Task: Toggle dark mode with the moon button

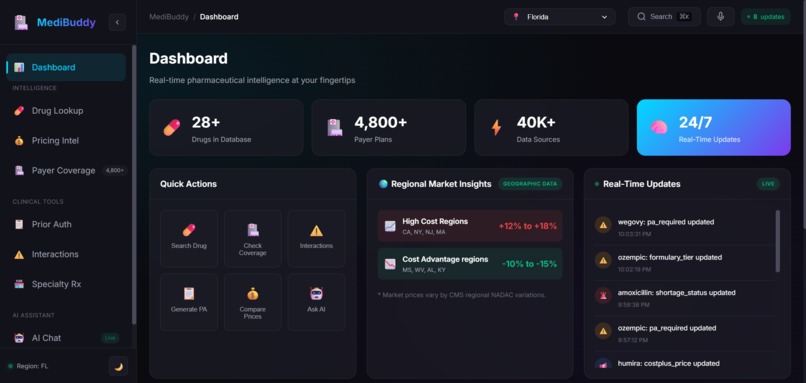Action: (118, 367)
